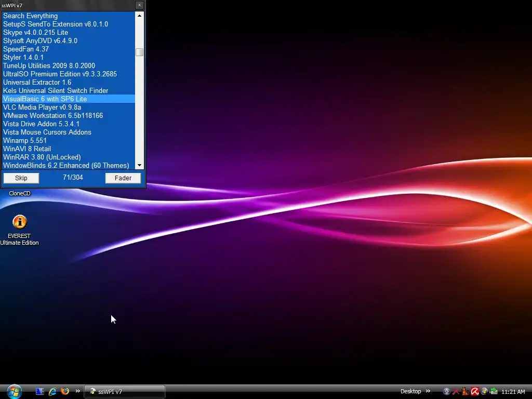Select TuneUp Utilities 2009 8.0.2000
Image resolution: width=532 pixels, height=399 pixels.
(x=69, y=66)
